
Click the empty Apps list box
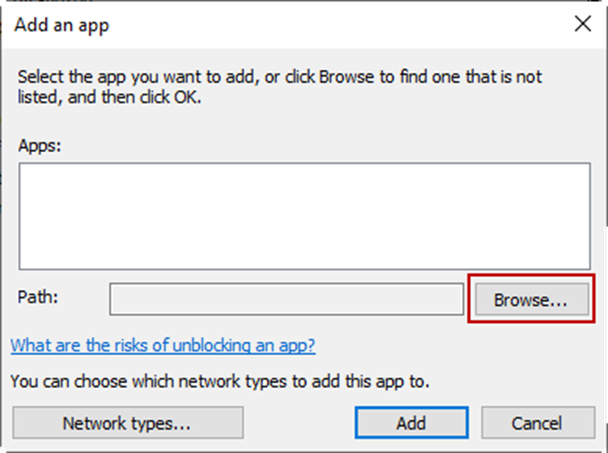coord(304,217)
